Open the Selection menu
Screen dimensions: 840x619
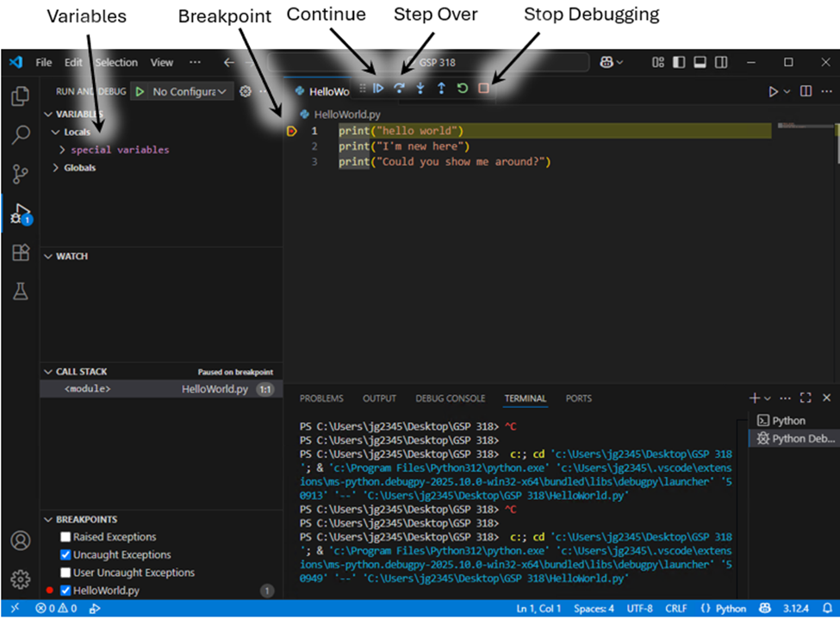115,63
